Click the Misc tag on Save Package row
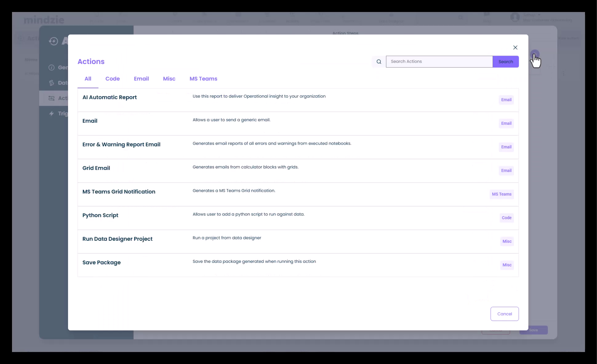Image resolution: width=597 pixels, height=364 pixels. pyautogui.click(x=507, y=265)
